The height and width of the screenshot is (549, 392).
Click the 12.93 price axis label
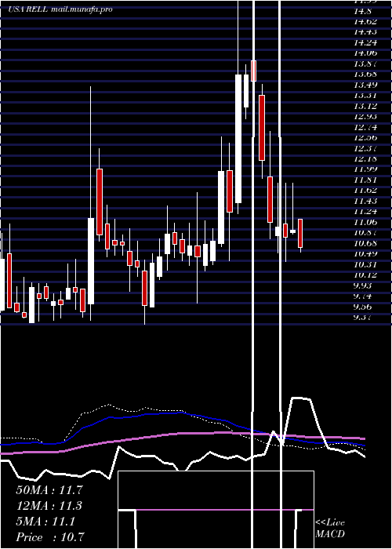coord(365,116)
